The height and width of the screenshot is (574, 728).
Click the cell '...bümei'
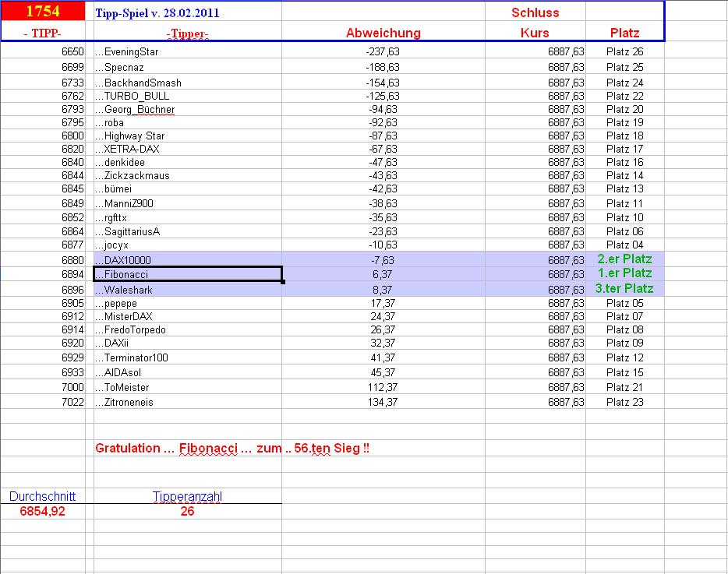tap(188, 188)
